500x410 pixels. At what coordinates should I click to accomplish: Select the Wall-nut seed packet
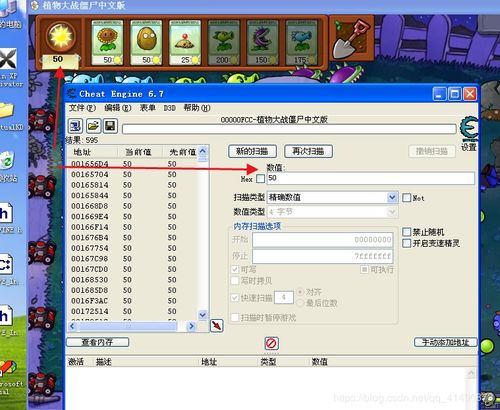[x=146, y=42]
